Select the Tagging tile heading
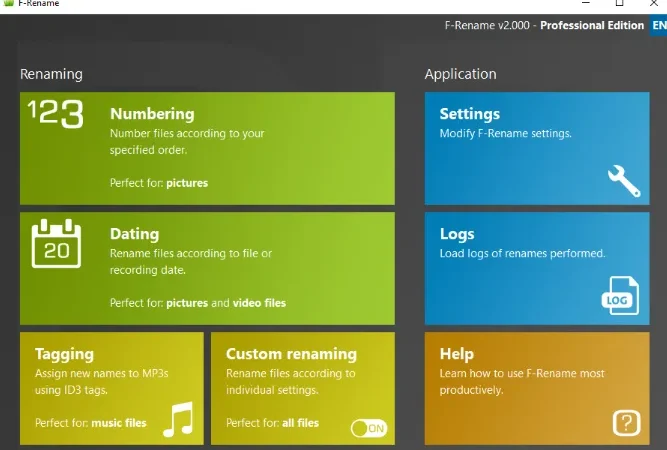Image resolution: width=667 pixels, height=450 pixels. [x=64, y=354]
